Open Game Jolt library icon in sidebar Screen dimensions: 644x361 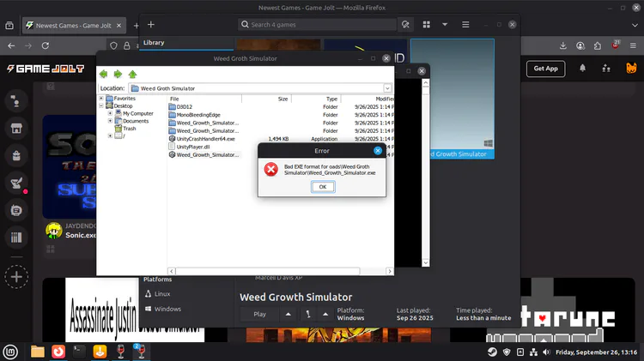16,238
